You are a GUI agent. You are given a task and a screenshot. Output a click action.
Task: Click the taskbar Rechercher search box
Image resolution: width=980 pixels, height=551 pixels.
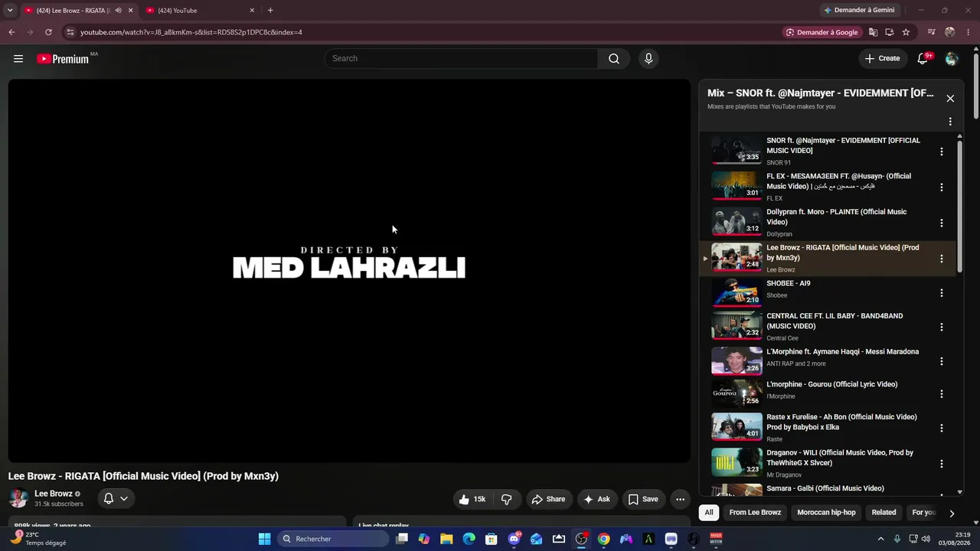pos(333,539)
